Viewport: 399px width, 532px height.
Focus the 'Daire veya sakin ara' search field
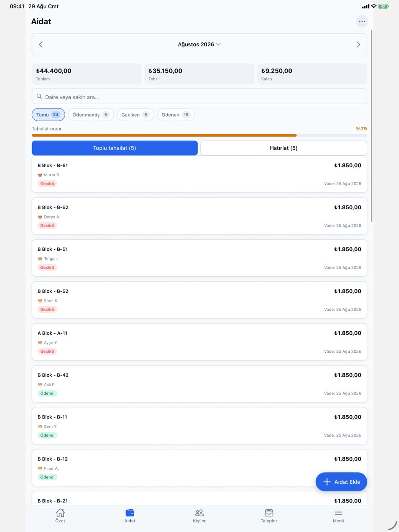tap(199, 97)
